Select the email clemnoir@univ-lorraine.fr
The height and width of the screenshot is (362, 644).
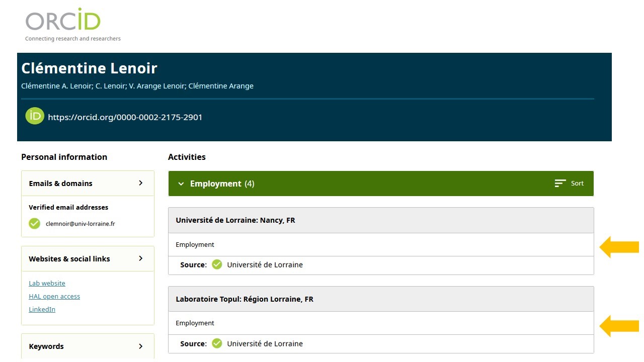tap(80, 224)
